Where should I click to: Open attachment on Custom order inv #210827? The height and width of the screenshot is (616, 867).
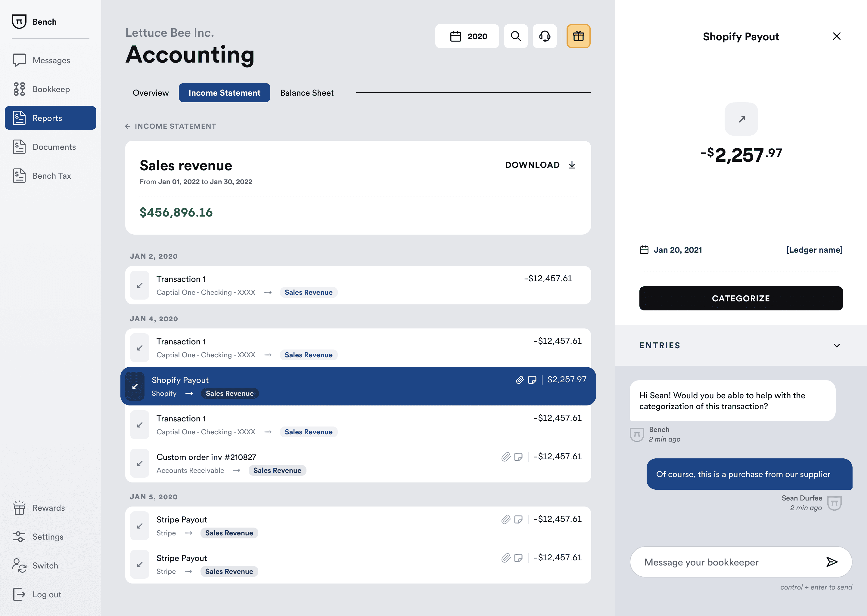click(x=506, y=457)
